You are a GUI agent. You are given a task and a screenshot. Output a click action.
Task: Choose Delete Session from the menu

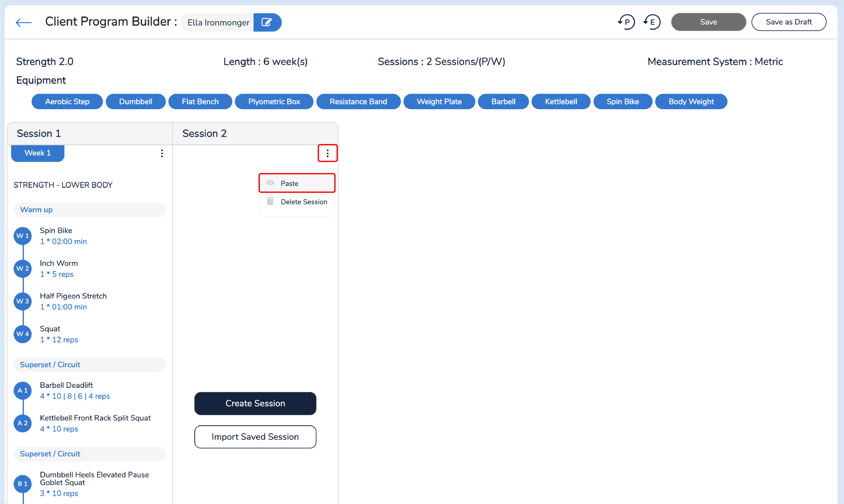[x=297, y=202]
